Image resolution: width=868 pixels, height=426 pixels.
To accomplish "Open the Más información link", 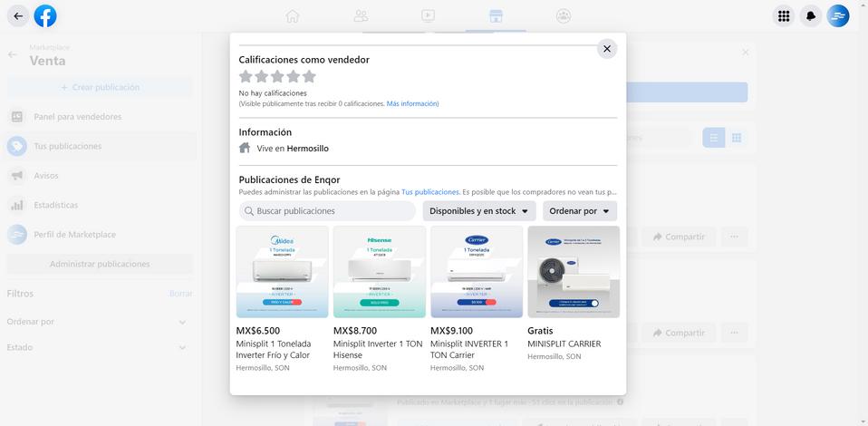I will click(x=412, y=103).
